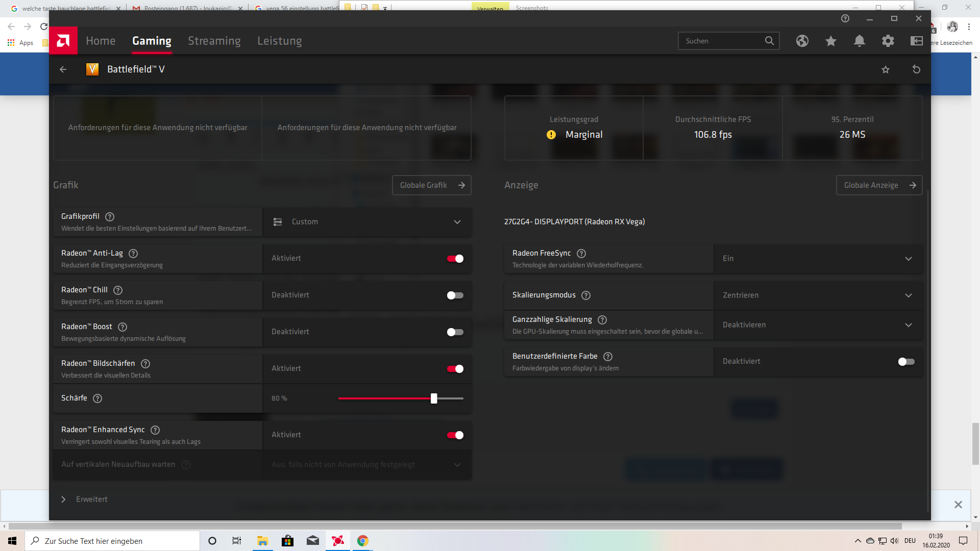
Task: Open favorites star in top toolbar
Action: tap(831, 41)
